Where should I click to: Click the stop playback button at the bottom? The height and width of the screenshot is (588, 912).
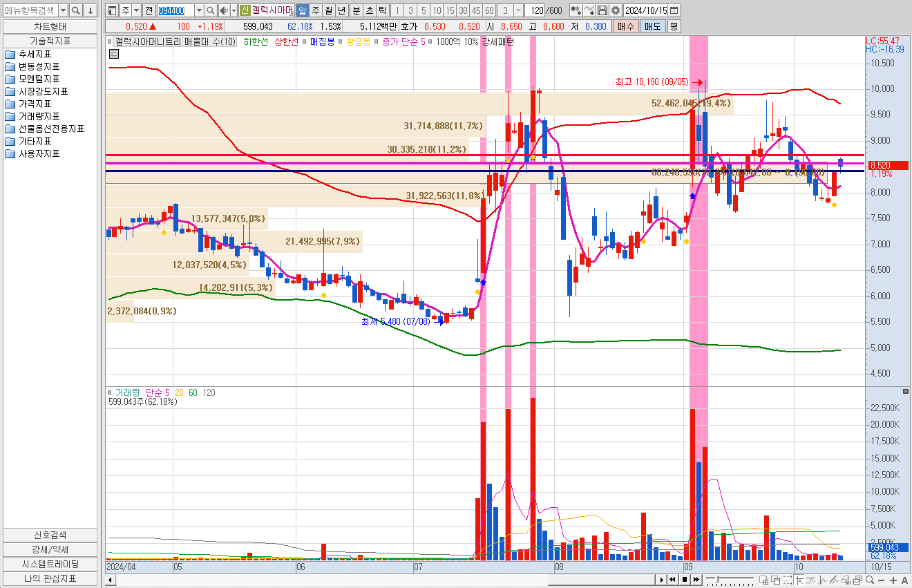click(x=685, y=580)
